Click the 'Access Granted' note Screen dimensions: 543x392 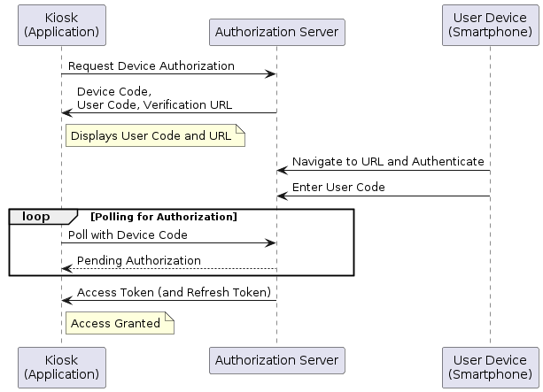point(120,323)
